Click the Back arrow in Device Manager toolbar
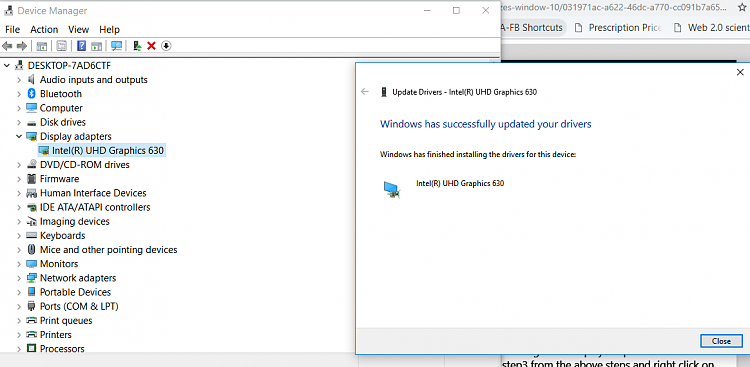Image resolution: width=750 pixels, height=367 pixels. (7, 46)
